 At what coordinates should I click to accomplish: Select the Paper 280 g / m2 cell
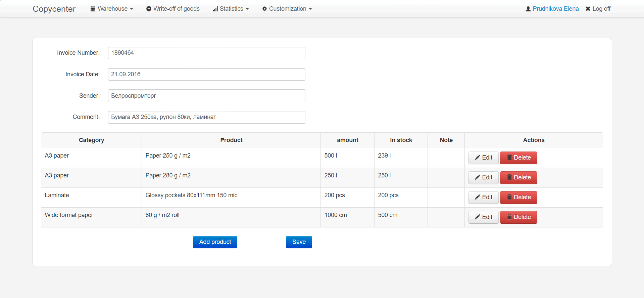231,178
